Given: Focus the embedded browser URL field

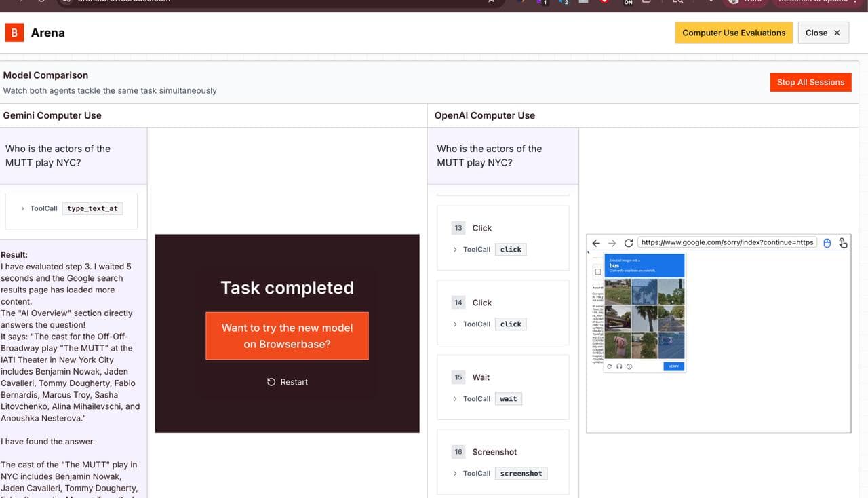Looking at the screenshot, I should click(727, 242).
